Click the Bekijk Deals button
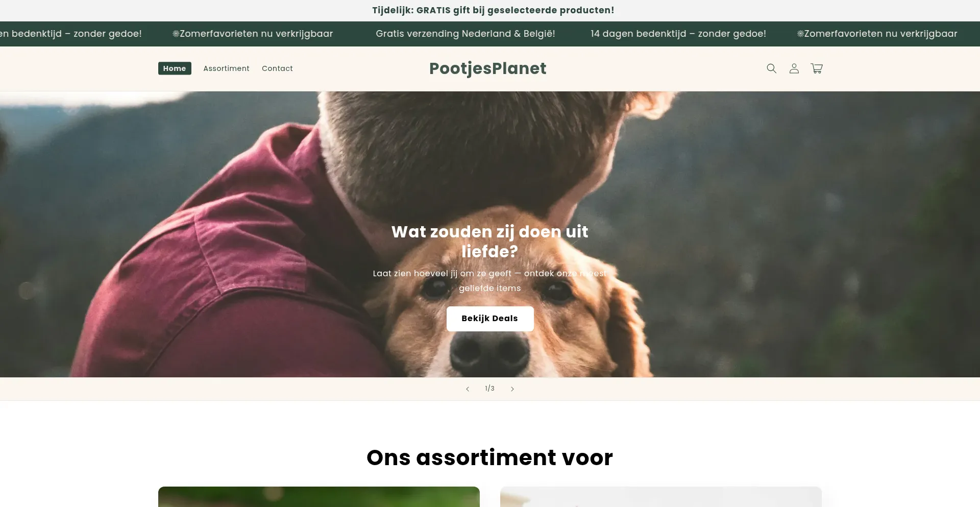This screenshot has width=980, height=507. coord(490,319)
